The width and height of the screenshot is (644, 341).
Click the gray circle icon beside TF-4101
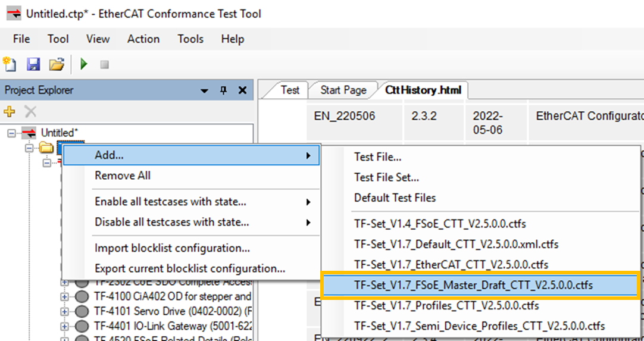pyautogui.click(x=82, y=311)
